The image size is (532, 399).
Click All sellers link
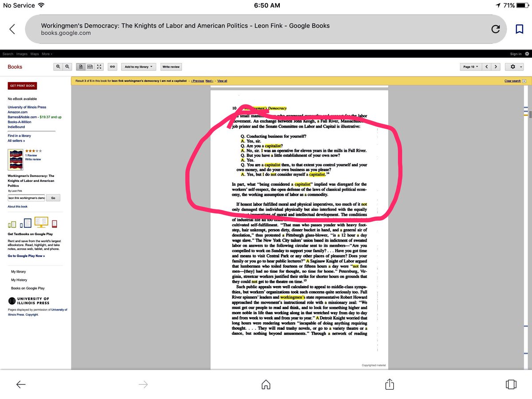pyautogui.click(x=16, y=141)
